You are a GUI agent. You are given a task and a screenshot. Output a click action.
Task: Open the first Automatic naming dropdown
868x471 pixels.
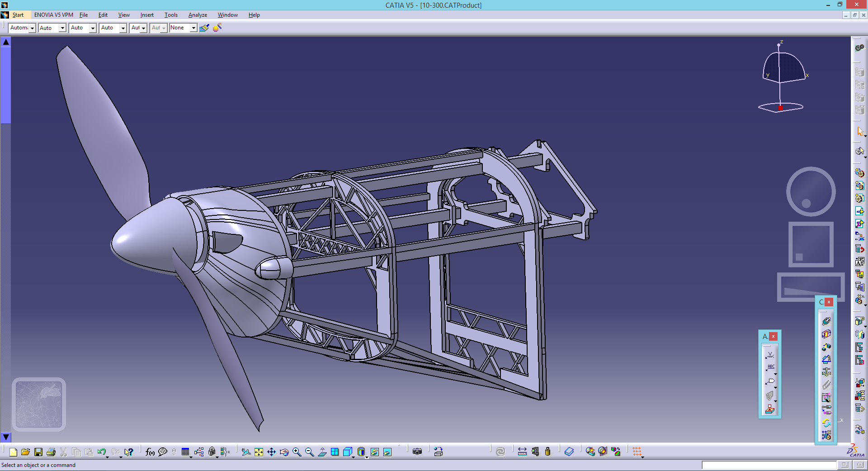[x=32, y=28]
